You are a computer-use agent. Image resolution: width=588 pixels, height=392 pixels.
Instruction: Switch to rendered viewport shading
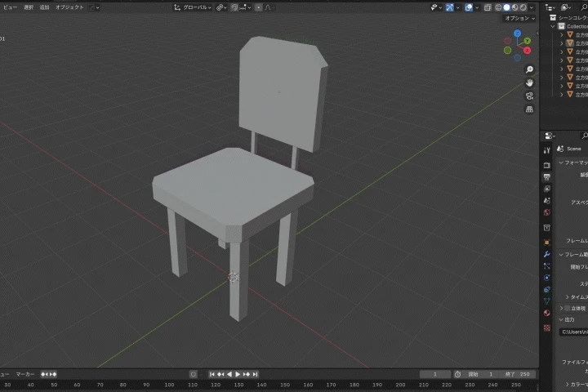(x=523, y=7)
